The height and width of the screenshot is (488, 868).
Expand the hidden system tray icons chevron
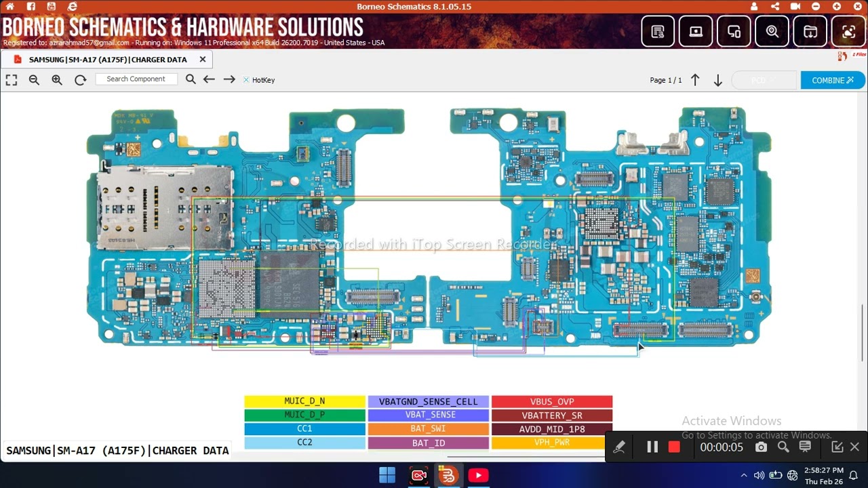(x=744, y=475)
